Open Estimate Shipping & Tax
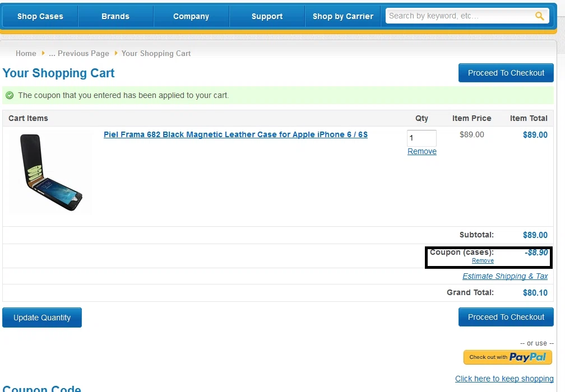 click(x=505, y=276)
